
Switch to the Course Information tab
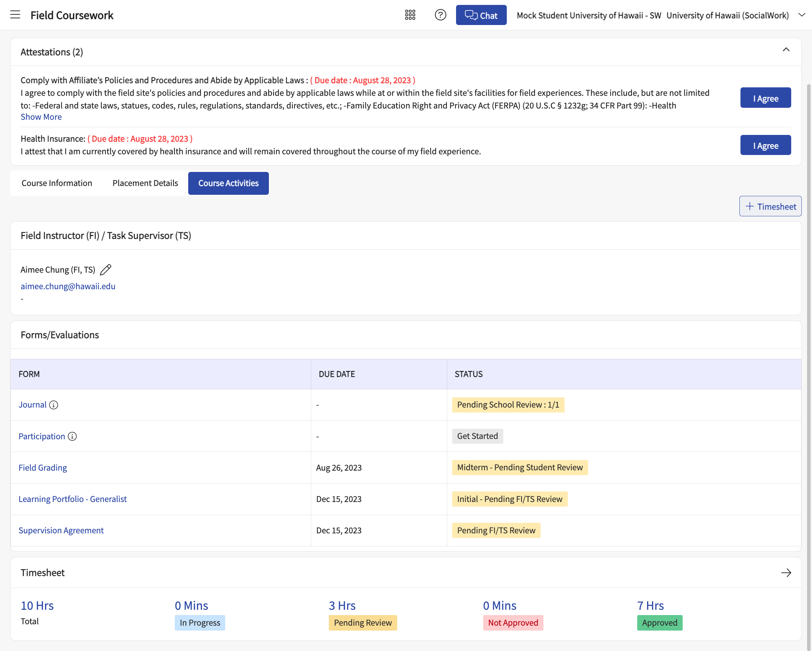coord(57,183)
